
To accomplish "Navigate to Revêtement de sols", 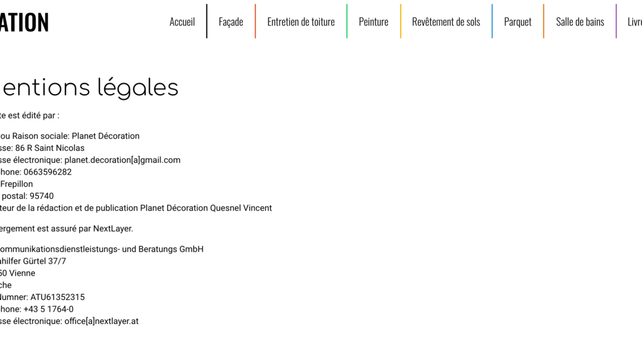I will [446, 21].
